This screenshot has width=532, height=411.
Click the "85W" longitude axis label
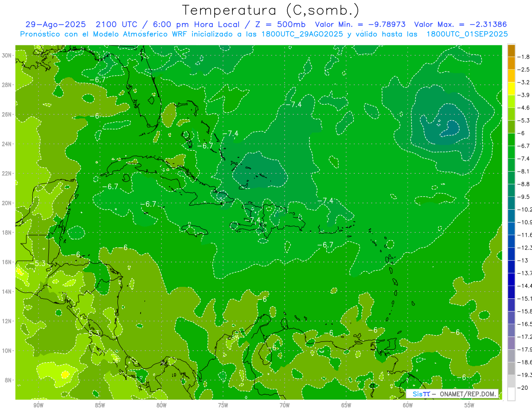[100, 406]
